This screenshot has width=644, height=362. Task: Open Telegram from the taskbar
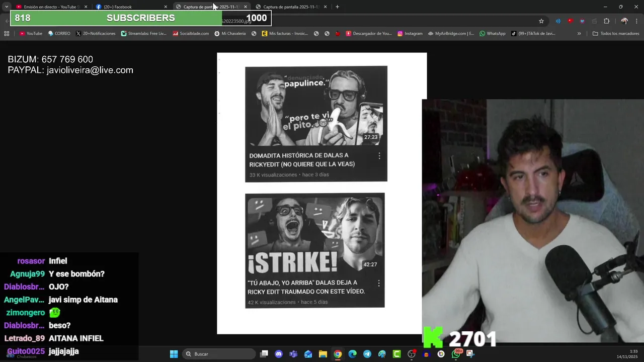tap(367, 354)
